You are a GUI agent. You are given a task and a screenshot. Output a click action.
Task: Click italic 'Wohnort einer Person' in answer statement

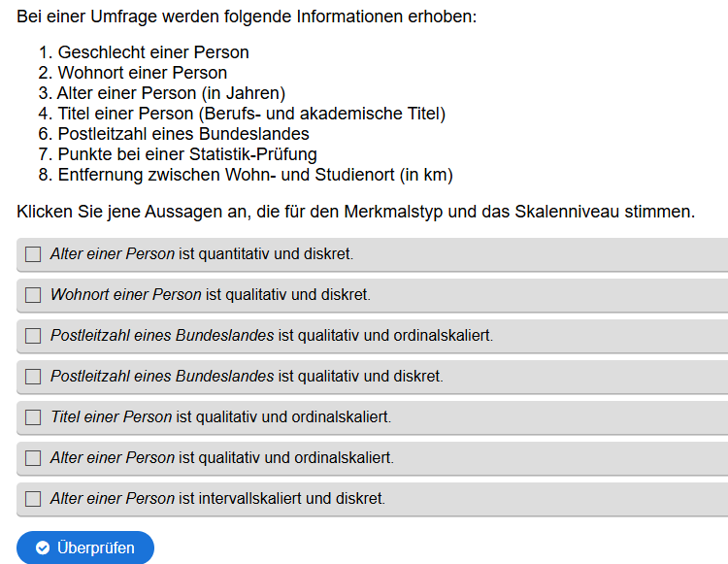126,295
